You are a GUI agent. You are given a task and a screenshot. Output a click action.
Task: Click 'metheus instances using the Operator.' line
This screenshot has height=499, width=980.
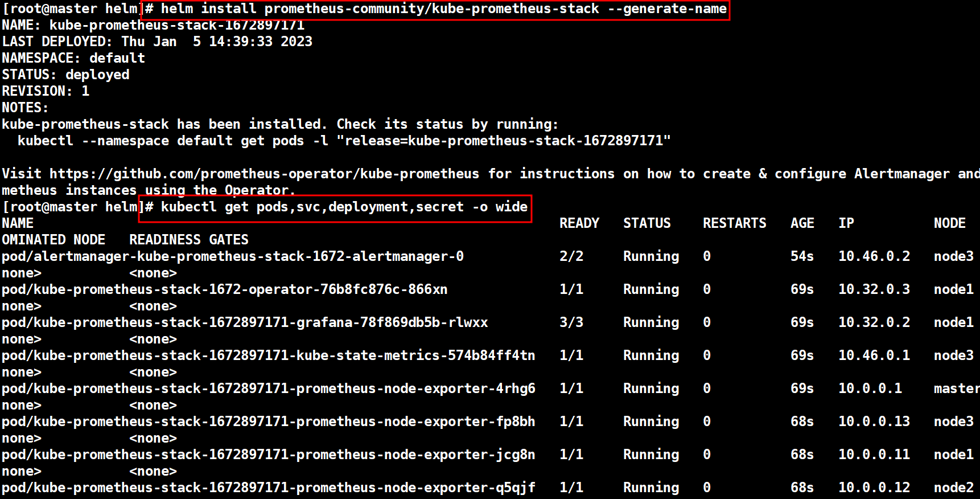pyautogui.click(x=149, y=190)
